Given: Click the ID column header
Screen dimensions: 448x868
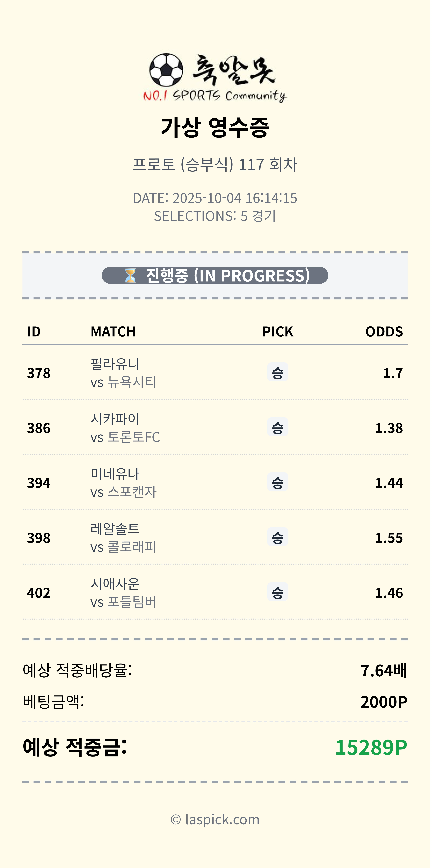Looking at the screenshot, I should [34, 332].
